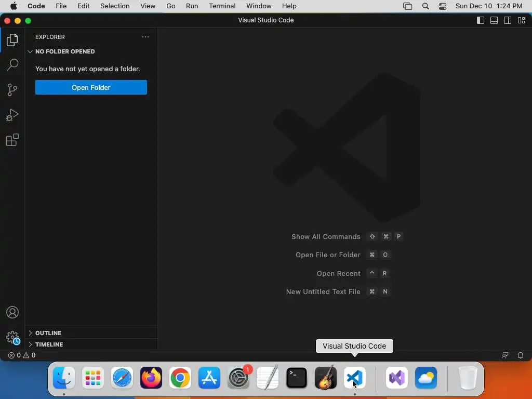Click 'You have not yet opened a folder' text

coord(87,69)
